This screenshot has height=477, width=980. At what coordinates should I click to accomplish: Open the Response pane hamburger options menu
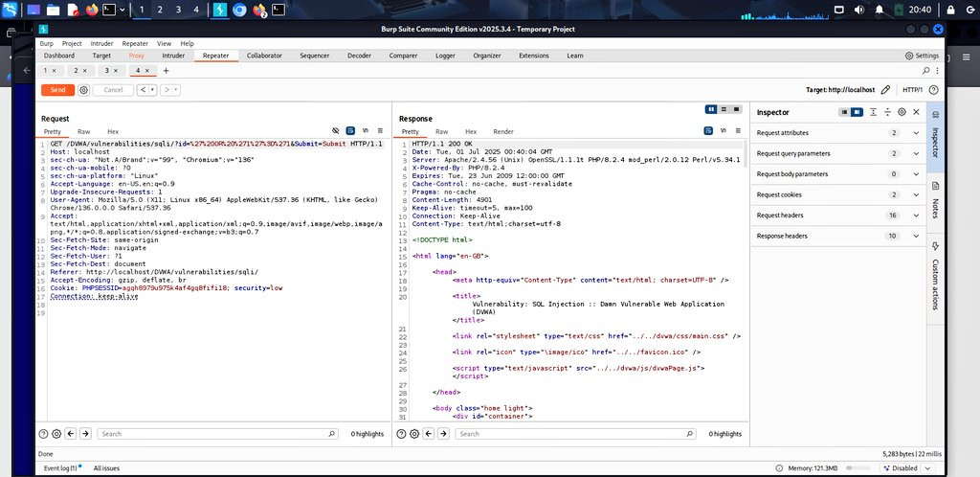738,130
